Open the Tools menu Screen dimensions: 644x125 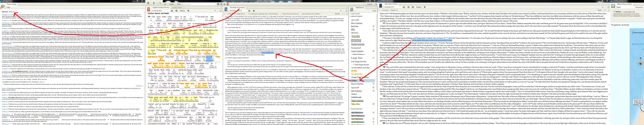click(x=179, y=4)
